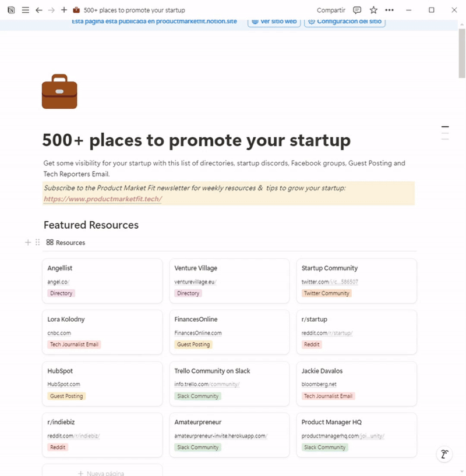
Task: Minimize the Notion window
Action: [x=408, y=10]
